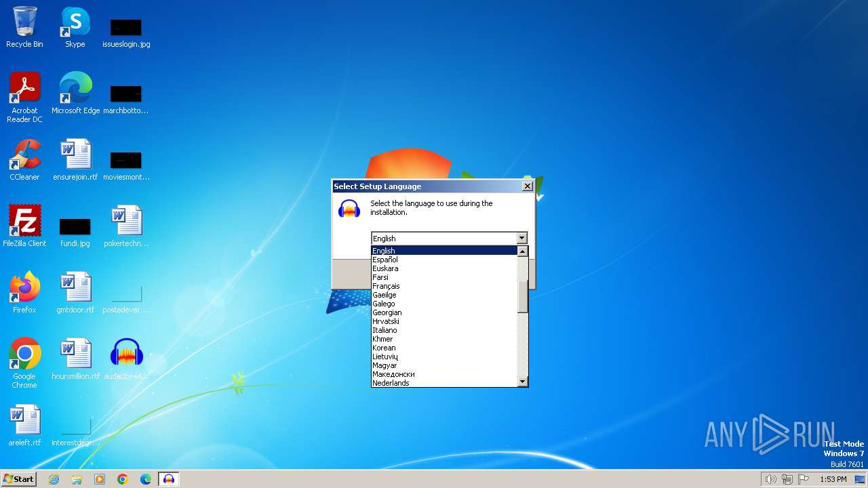Open Action Center flag icon
The image size is (868, 488).
804,479
